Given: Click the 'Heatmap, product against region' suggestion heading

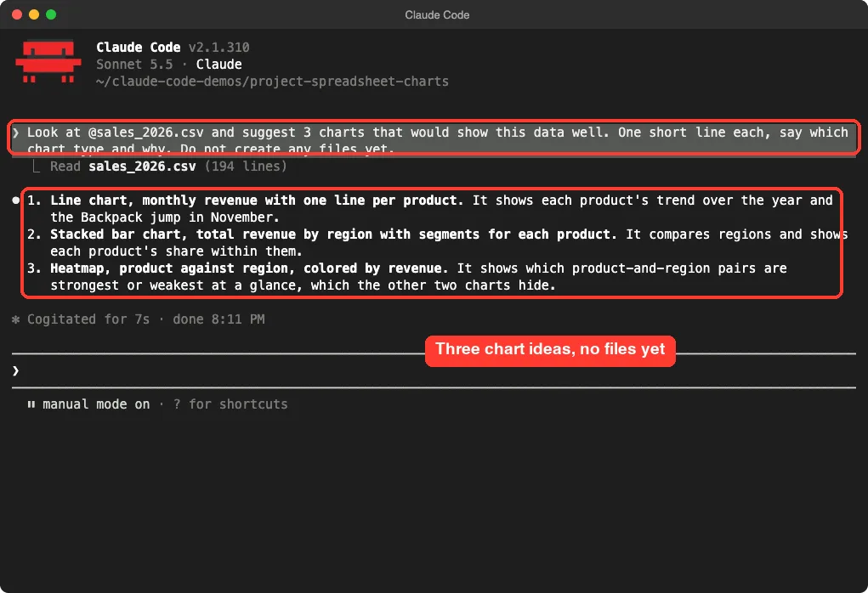Looking at the screenshot, I should [x=249, y=268].
